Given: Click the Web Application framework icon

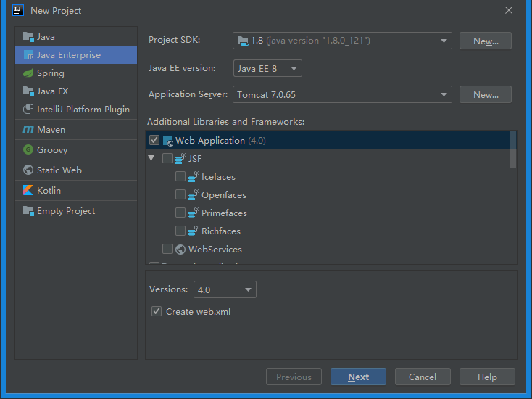Looking at the screenshot, I should (168, 141).
